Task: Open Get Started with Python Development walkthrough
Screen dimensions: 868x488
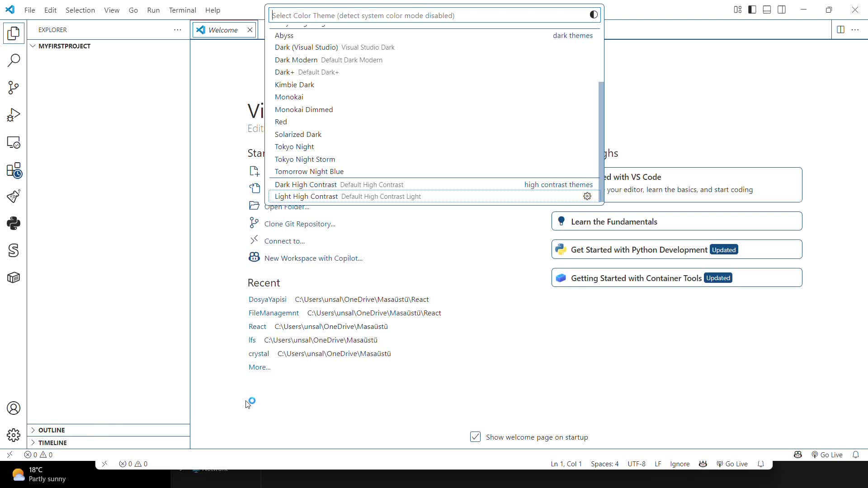Action: [677, 249]
